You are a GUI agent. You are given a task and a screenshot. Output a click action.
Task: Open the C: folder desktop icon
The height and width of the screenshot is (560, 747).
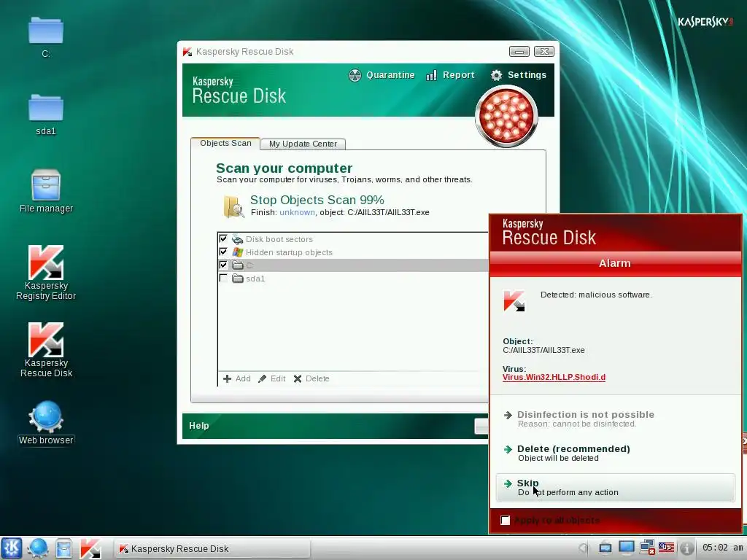coord(46,37)
